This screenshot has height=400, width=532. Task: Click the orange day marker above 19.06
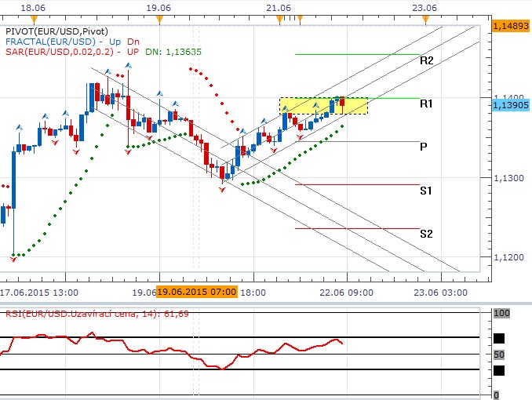click(x=159, y=17)
